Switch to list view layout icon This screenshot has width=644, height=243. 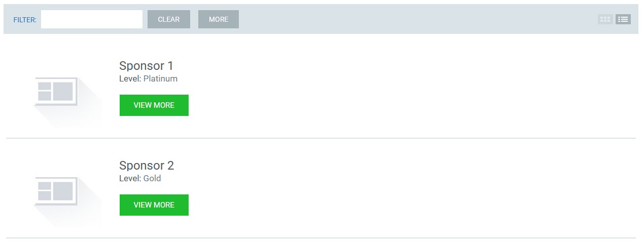coord(623,19)
